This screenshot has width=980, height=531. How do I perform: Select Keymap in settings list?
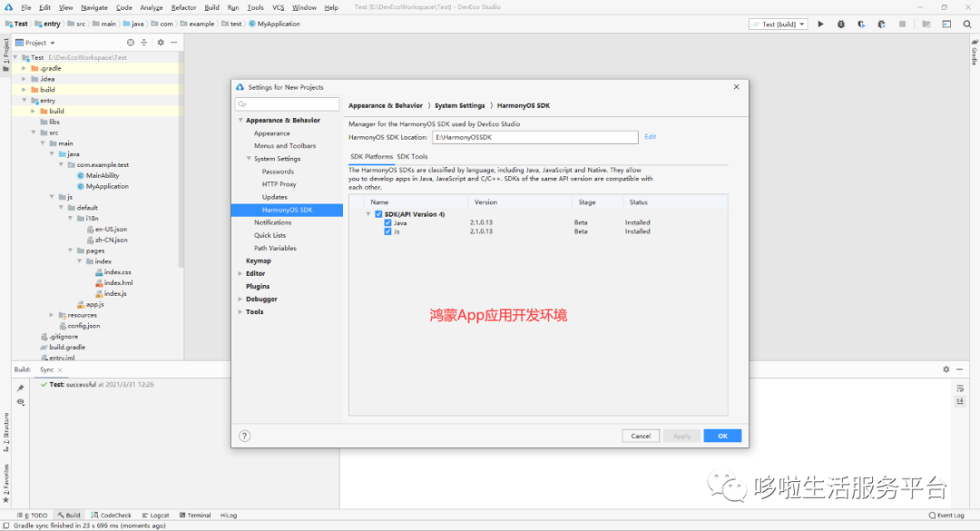pyautogui.click(x=258, y=261)
